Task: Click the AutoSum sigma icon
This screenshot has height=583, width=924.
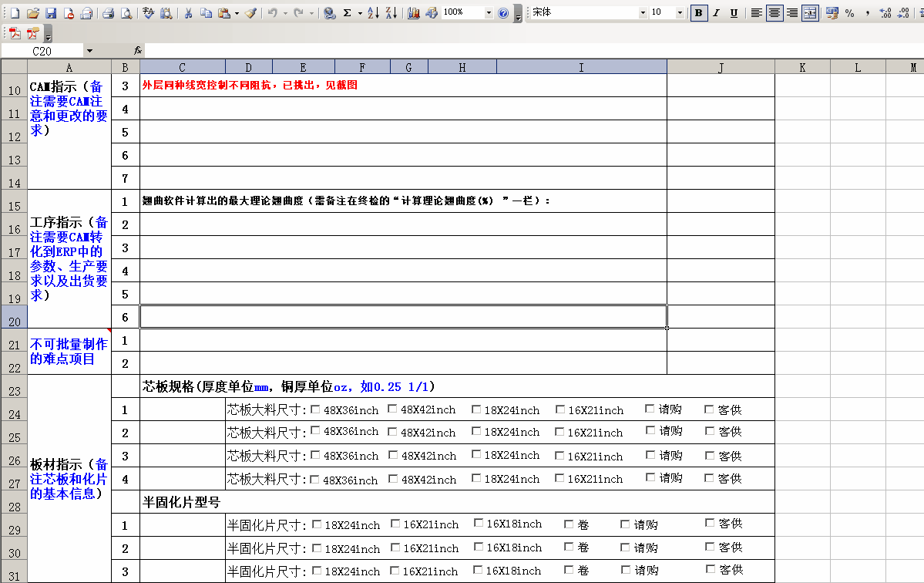Action: coord(348,12)
